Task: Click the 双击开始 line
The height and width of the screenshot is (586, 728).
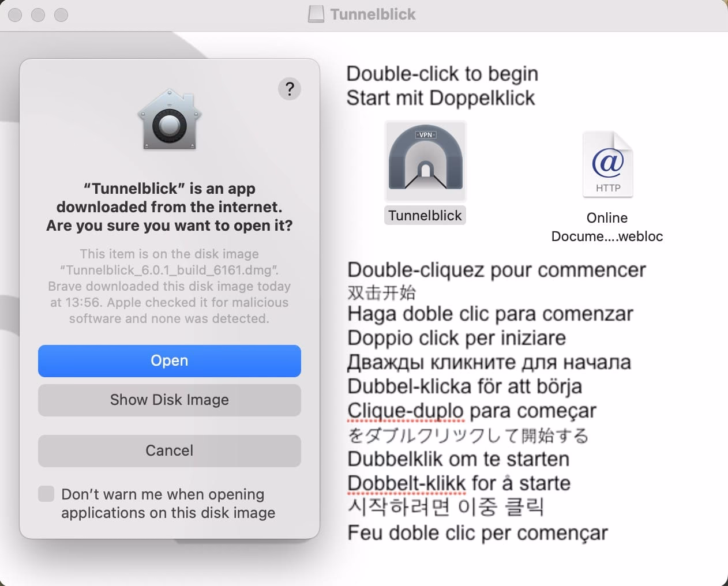Action: click(381, 292)
